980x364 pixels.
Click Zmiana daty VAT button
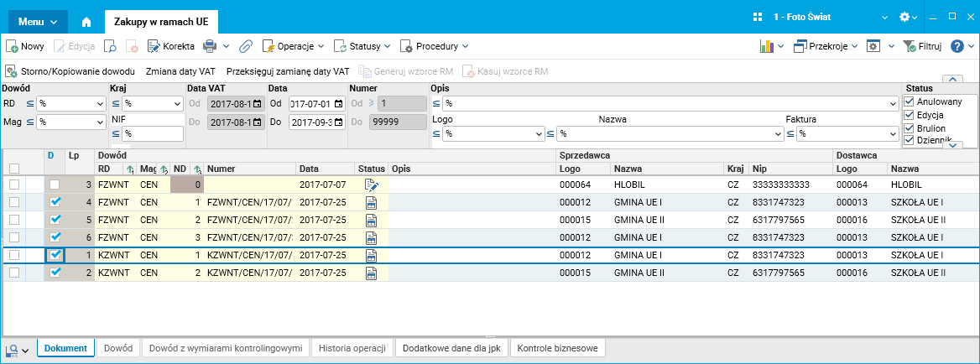181,71
